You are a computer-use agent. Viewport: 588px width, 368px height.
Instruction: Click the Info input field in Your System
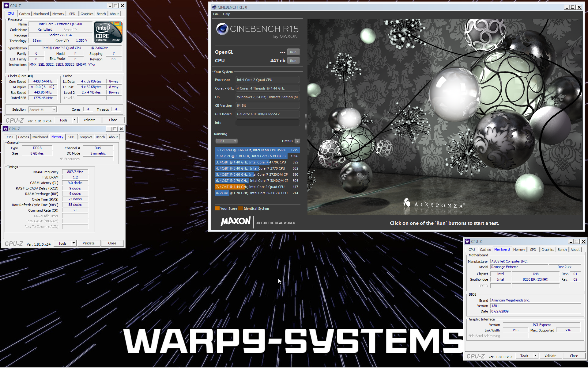[267, 123]
